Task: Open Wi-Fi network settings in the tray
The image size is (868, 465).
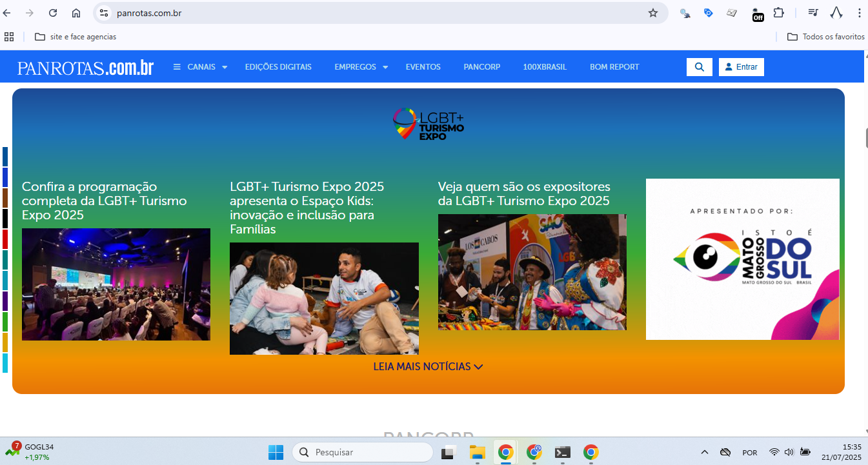Action: pos(774,452)
